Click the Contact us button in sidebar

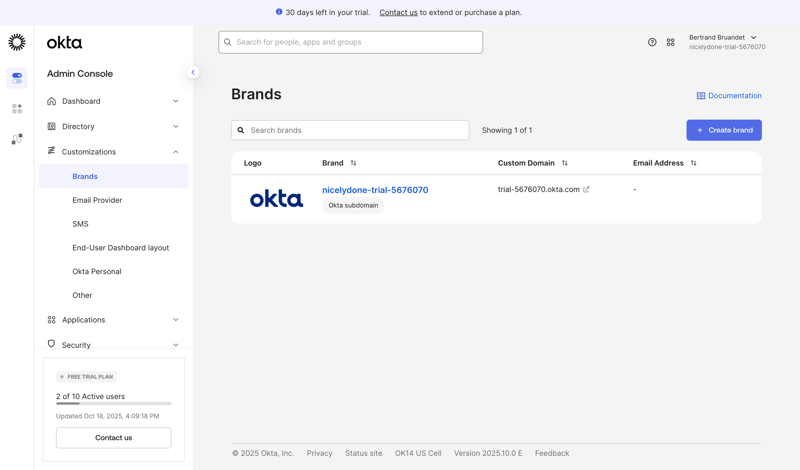[x=114, y=438]
